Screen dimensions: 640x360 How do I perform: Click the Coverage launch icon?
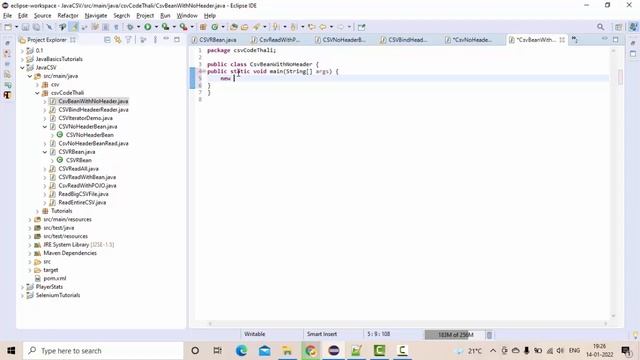(x=165, y=27)
